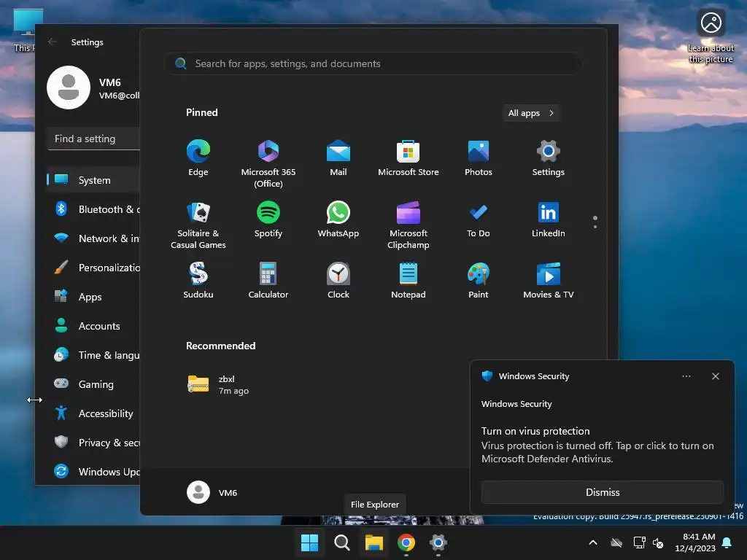Open File Explorer from taskbar
This screenshot has height=560, width=747.
(374, 542)
